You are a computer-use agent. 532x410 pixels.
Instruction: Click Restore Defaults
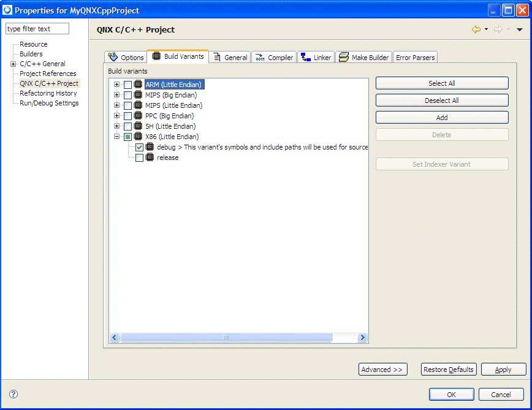tap(448, 369)
